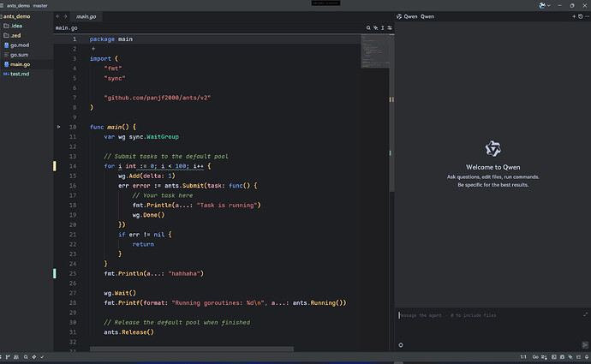Click the scrollbar marker beside line 7

pyautogui.click(x=391, y=99)
